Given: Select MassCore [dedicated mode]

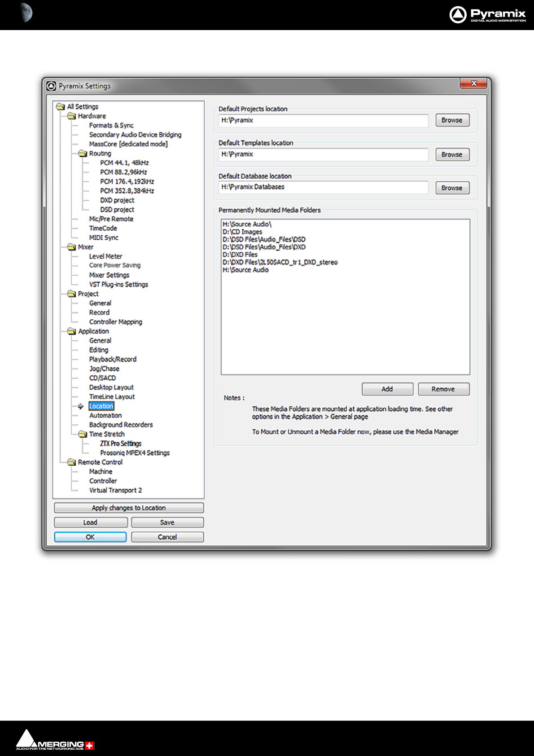Looking at the screenshot, I should 128,144.
